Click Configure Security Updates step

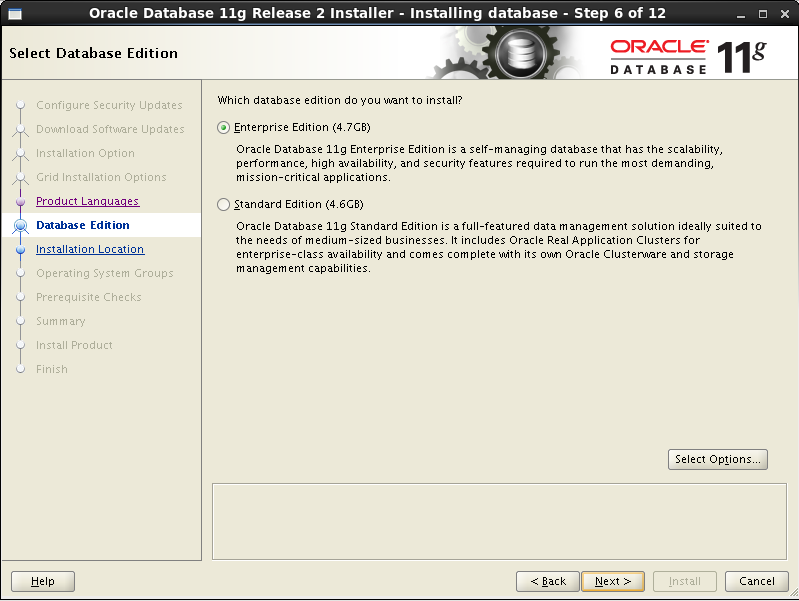pyautogui.click(x=109, y=105)
